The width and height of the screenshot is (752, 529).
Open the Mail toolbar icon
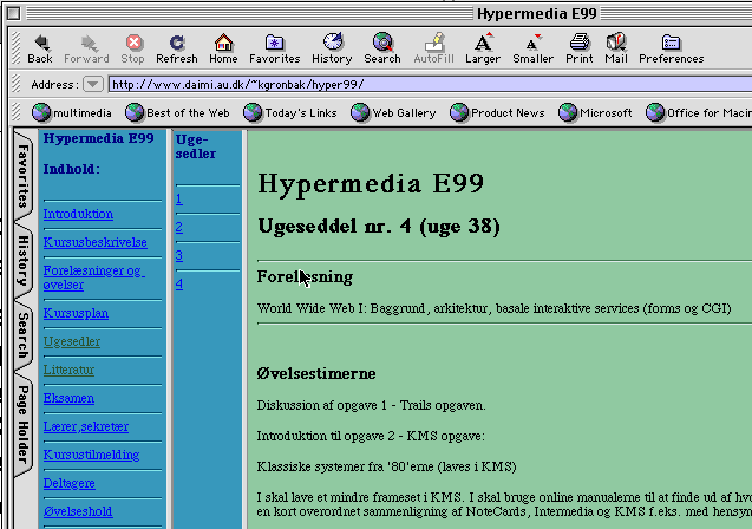click(x=616, y=42)
